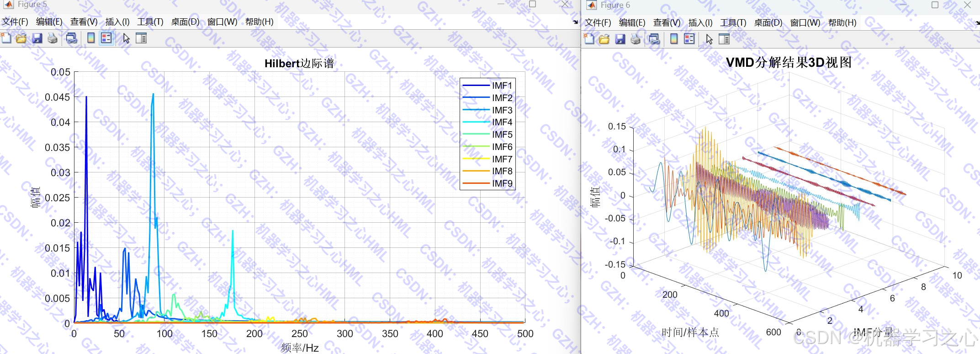Select IMF6 legend label text
980x354 pixels.
[x=502, y=147]
